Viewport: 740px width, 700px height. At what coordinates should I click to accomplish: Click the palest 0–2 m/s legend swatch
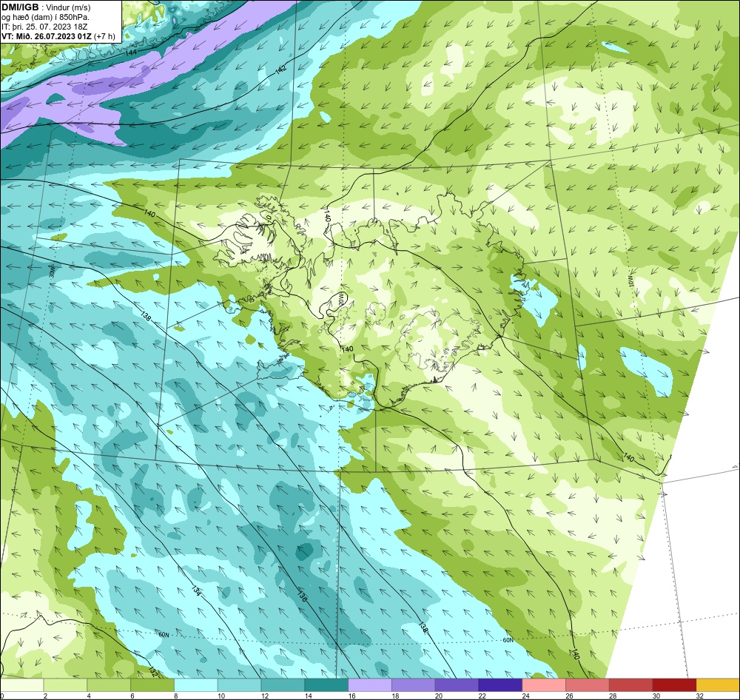click(x=21, y=685)
